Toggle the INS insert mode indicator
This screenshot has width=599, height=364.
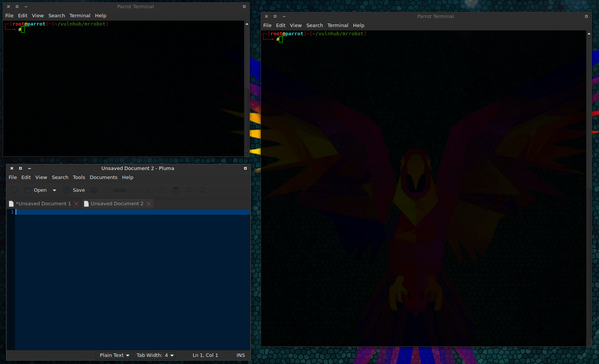tap(241, 355)
